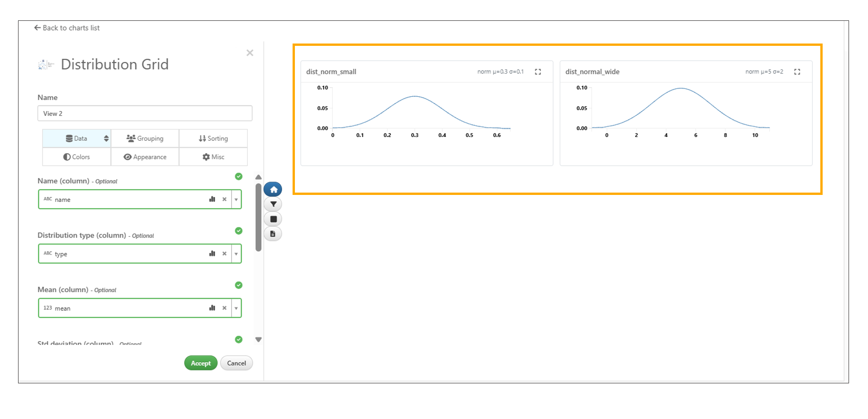
Task: Go back to charts list
Action: pyautogui.click(x=67, y=28)
